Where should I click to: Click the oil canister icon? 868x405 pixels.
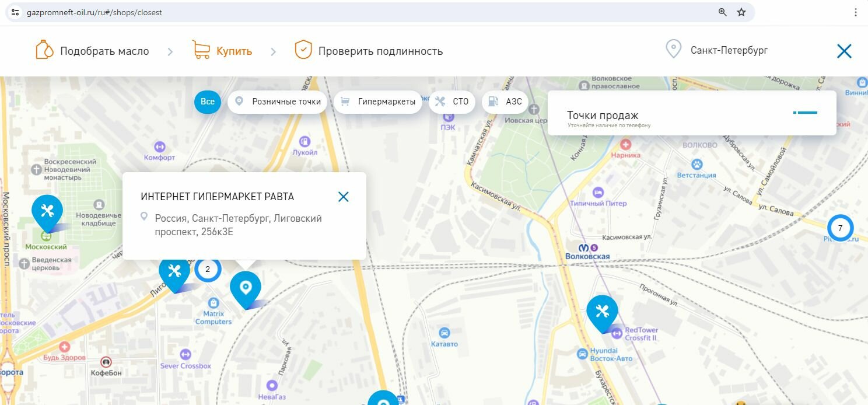coord(44,50)
